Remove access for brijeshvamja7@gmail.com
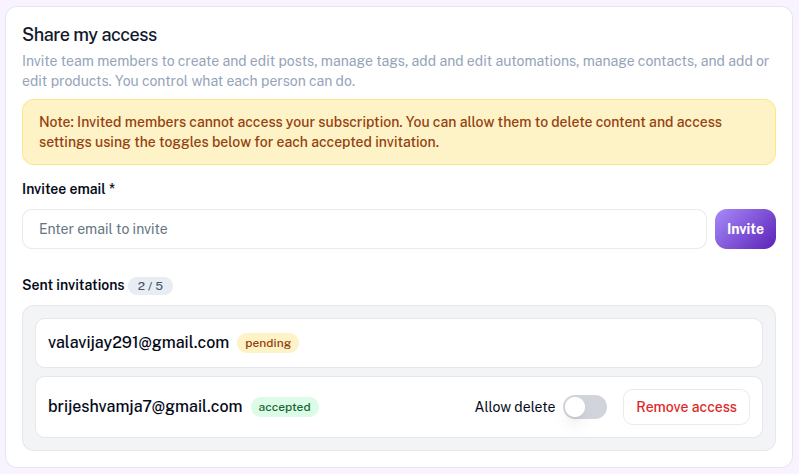Screen dimensions: 799x474 (686, 407)
